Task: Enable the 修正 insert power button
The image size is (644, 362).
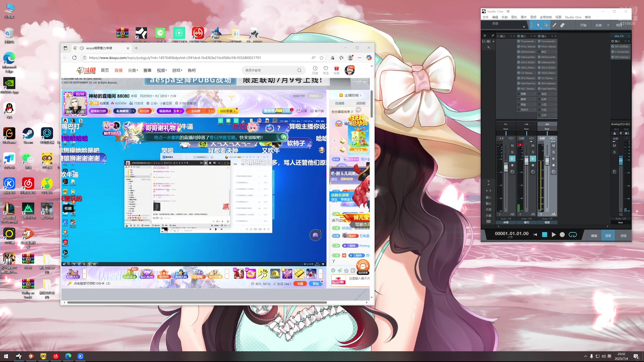Action: tap(539, 52)
